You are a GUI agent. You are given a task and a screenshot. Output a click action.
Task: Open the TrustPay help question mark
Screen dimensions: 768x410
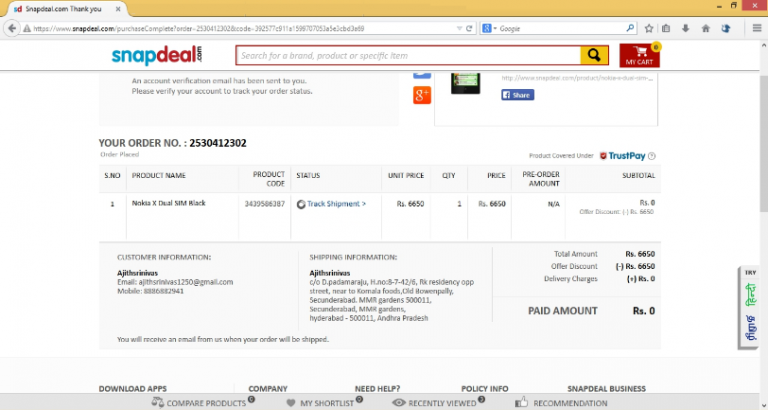[651, 156]
